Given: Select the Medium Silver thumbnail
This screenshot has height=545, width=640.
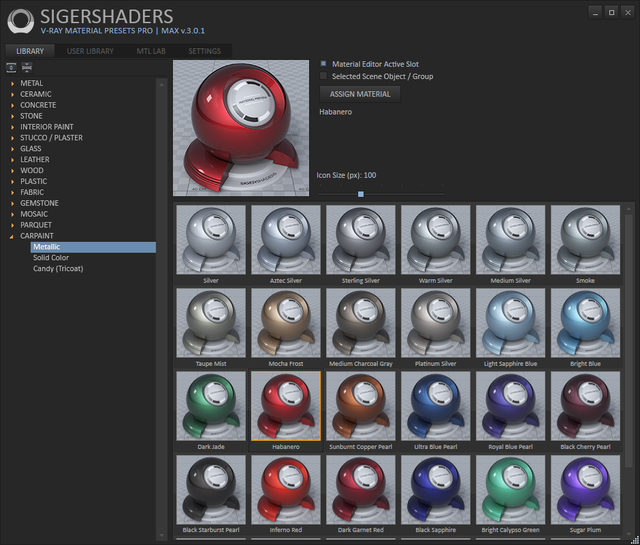Looking at the screenshot, I should tap(511, 240).
